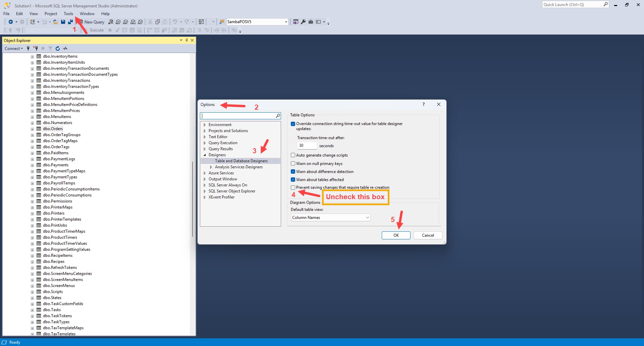
Task: Click the Database Engine Query icon
Action: click(x=111, y=22)
